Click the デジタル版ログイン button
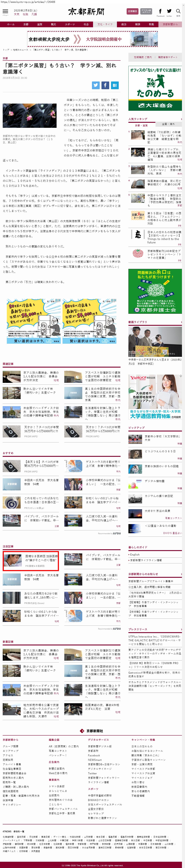 coord(146,11)
